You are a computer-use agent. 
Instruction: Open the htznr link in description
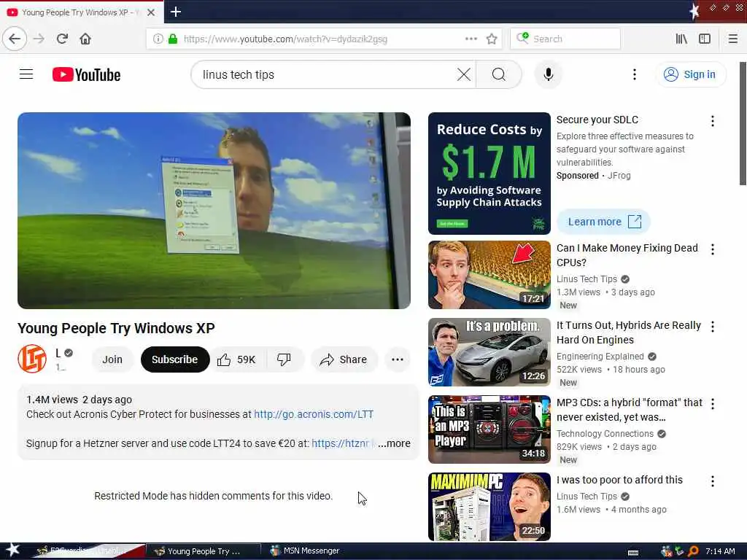click(341, 443)
